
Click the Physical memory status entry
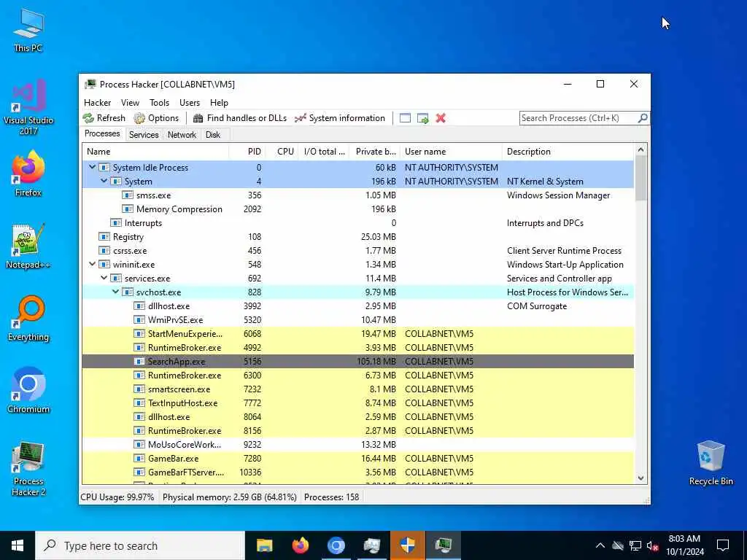[230, 497]
